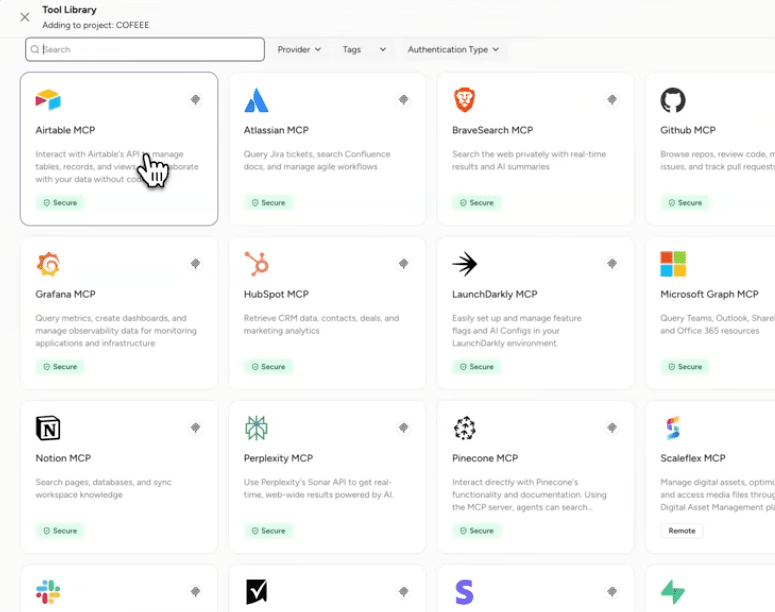Click the Microsoft Graph logo

[673, 264]
